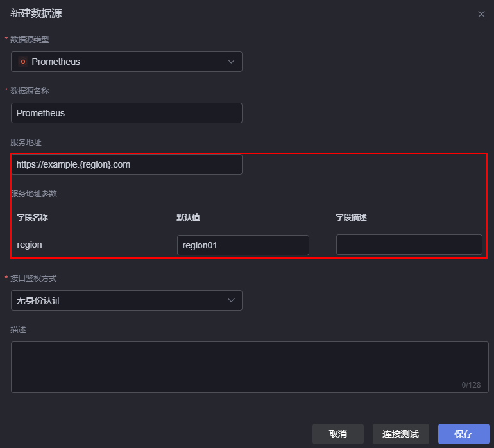Click the 新建数据源 dialog title

click(36, 13)
